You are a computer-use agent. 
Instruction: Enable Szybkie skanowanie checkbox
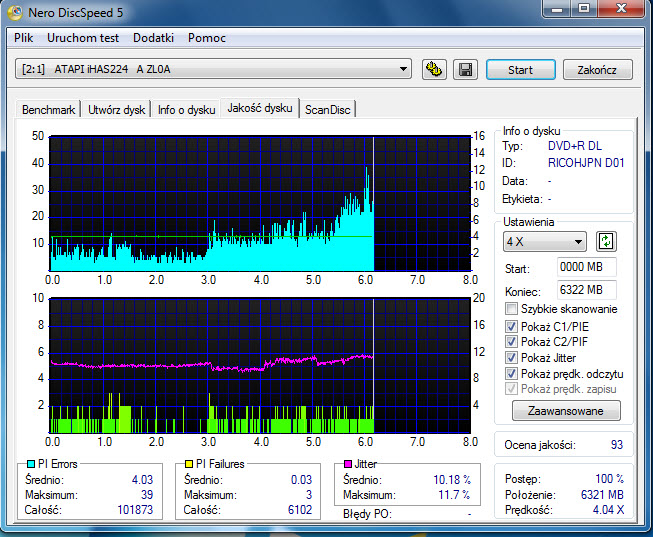click(511, 309)
